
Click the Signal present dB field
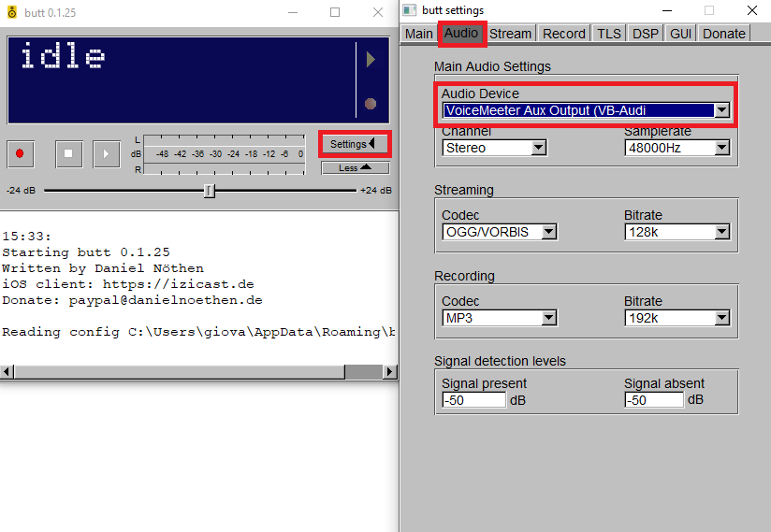coord(473,400)
